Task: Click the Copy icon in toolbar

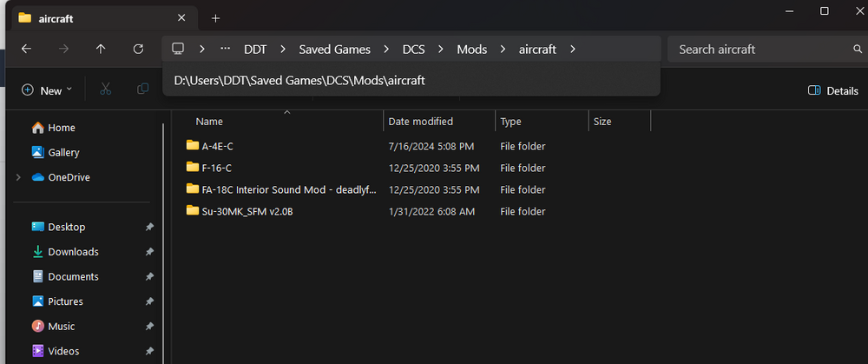Action: [143, 89]
